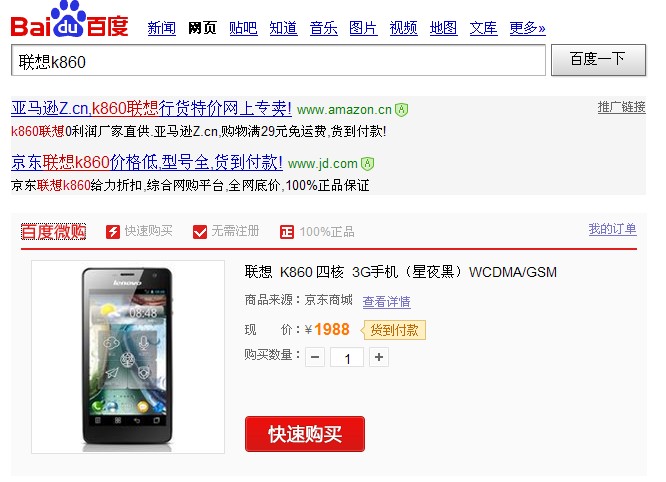Decrease purchase quantity with minus button
666x482 pixels.
(315, 357)
